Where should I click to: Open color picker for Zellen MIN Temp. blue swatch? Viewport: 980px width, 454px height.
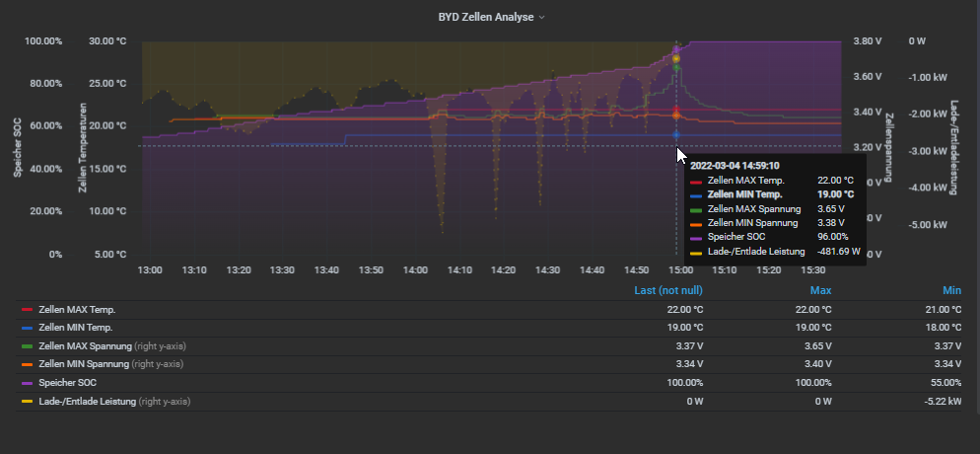27,328
